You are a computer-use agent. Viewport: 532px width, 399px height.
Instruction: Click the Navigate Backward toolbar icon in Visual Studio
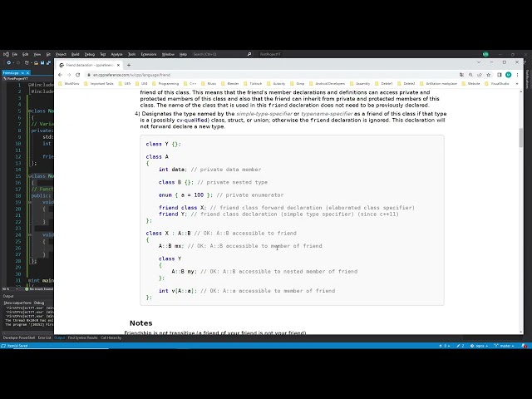(9, 63)
